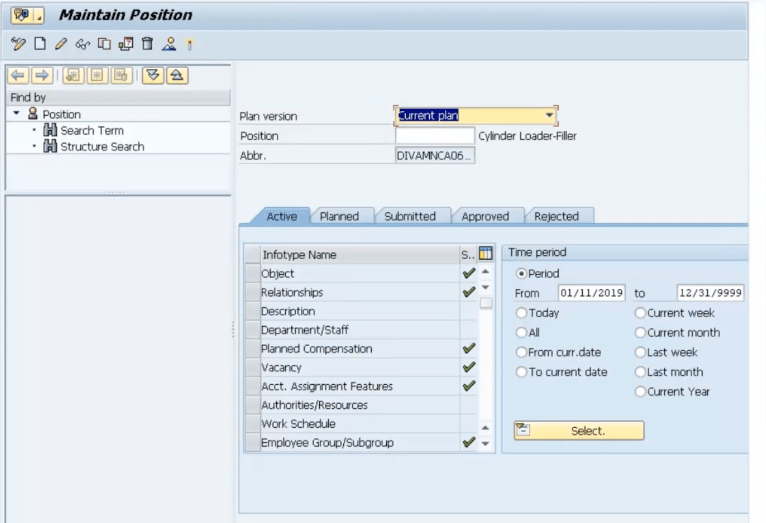Click the display/change toggle pencil-glasses icon
766x523 pixels.
18,44
